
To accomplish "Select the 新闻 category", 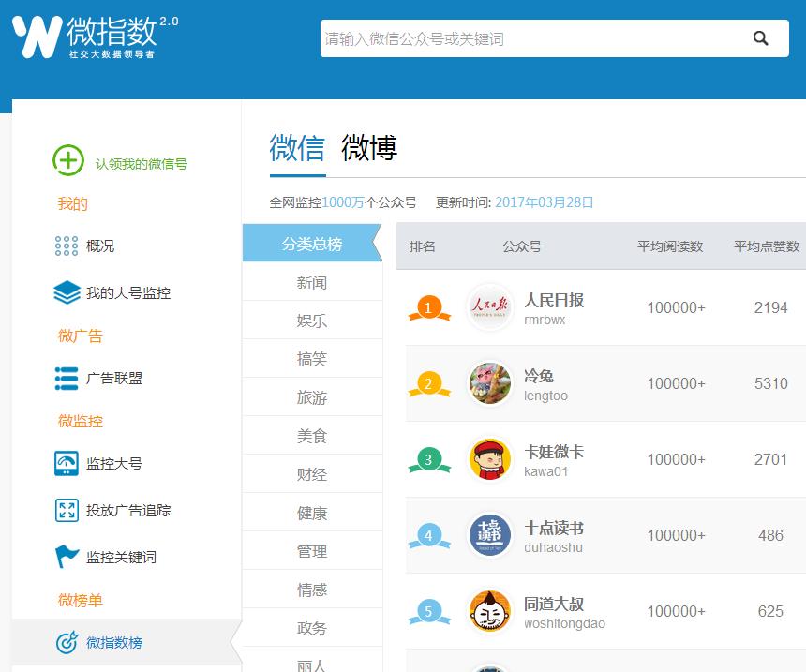I will pyautogui.click(x=311, y=281).
